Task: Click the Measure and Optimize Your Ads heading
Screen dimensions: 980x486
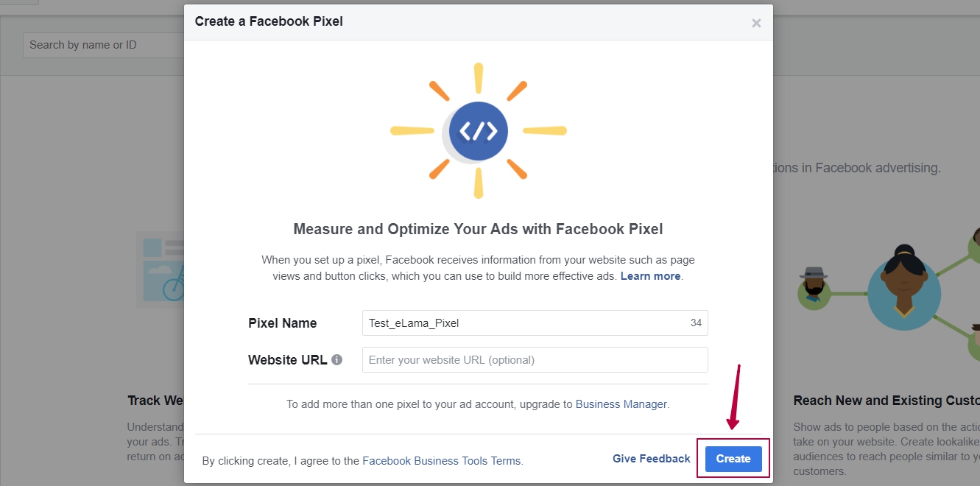Action: tap(479, 229)
